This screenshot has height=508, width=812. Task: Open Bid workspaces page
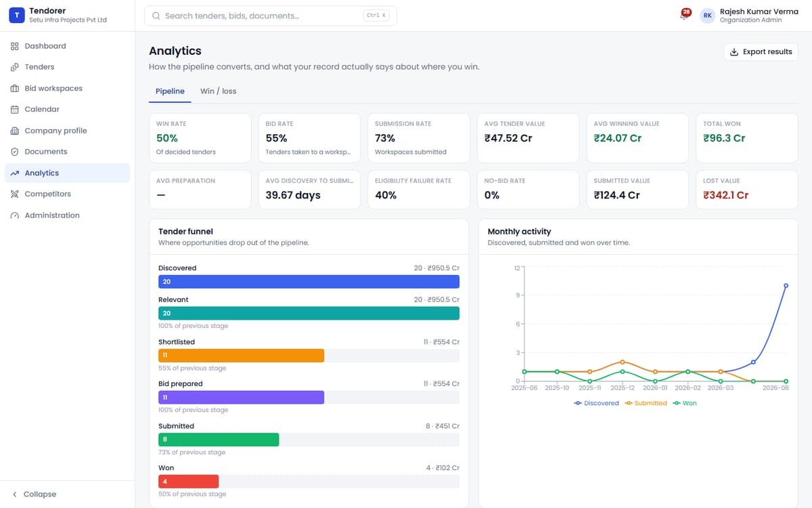pos(67,88)
